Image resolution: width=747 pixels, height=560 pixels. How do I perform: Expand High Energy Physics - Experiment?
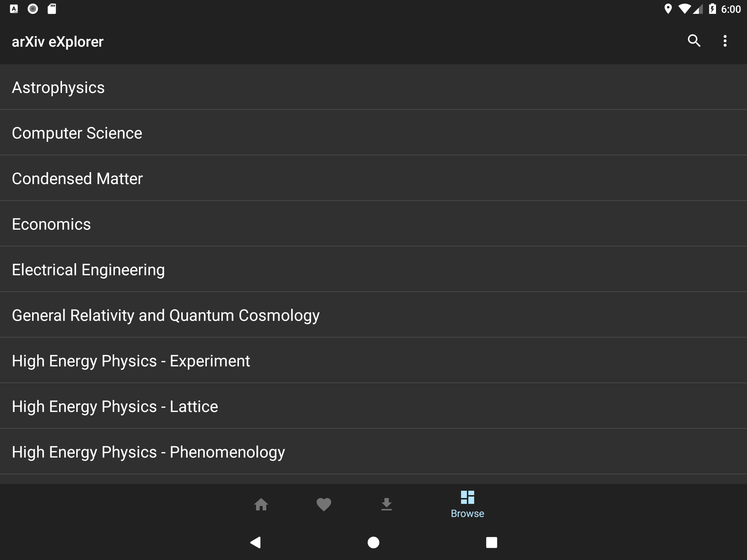click(131, 361)
